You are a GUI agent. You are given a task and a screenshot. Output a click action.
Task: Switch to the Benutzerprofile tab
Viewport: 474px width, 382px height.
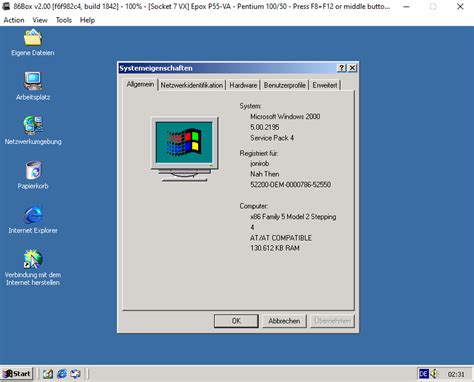[x=285, y=85]
